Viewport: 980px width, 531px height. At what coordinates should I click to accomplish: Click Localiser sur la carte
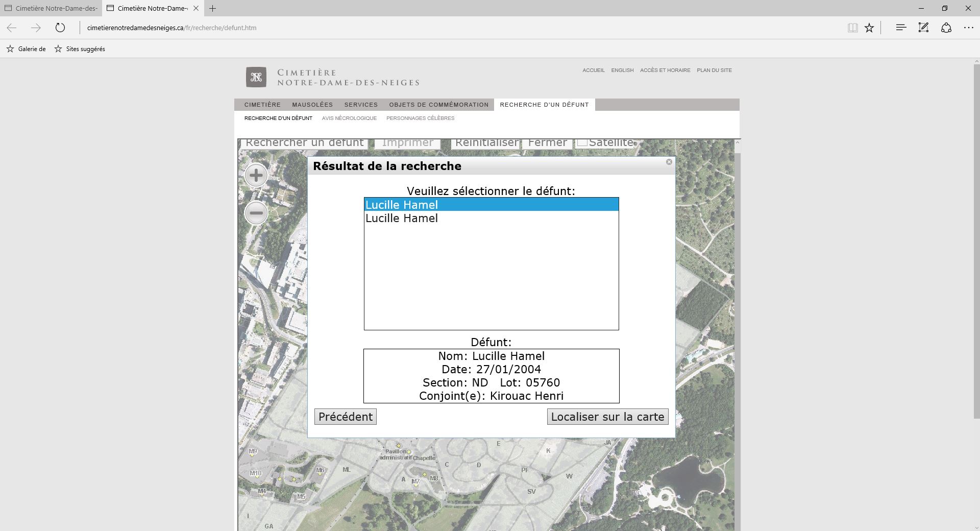tap(607, 417)
